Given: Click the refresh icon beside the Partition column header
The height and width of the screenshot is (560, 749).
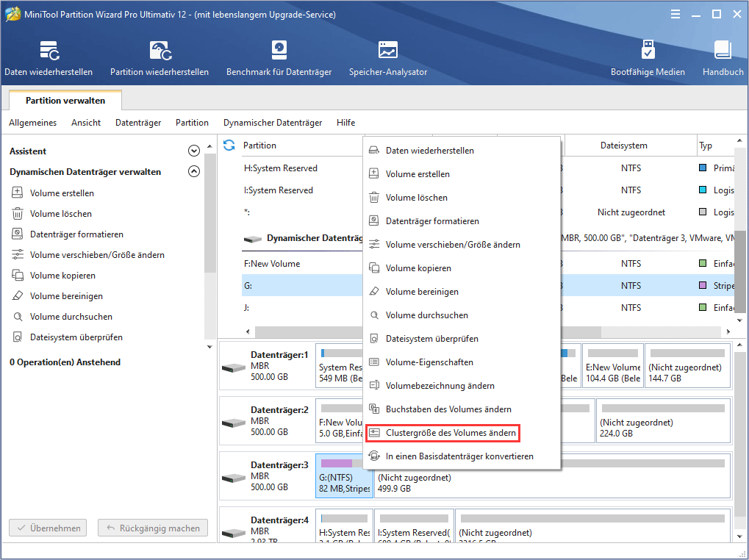Looking at the screenshot, I should (229, 145).
